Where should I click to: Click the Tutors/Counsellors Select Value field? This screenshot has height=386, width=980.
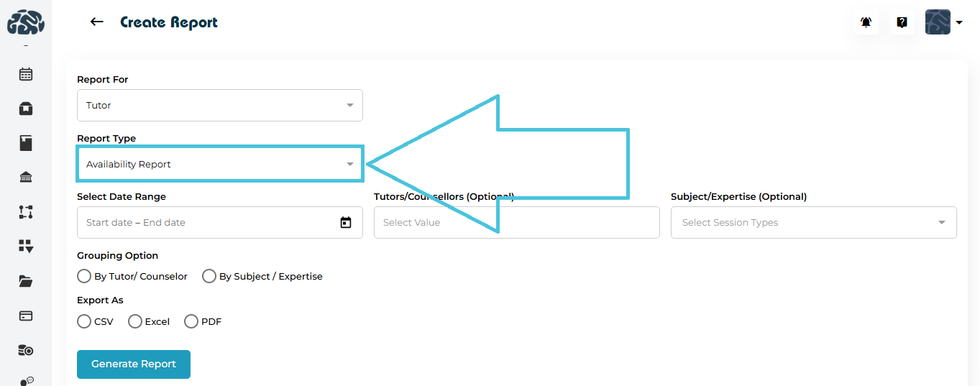516,223
